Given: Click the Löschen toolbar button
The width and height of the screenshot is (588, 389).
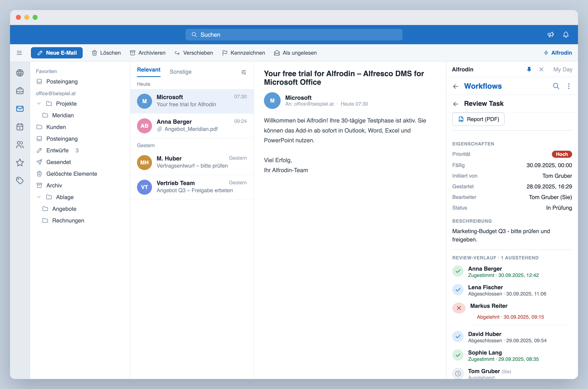Looking at the screenshot, I should tap(106, 53).
